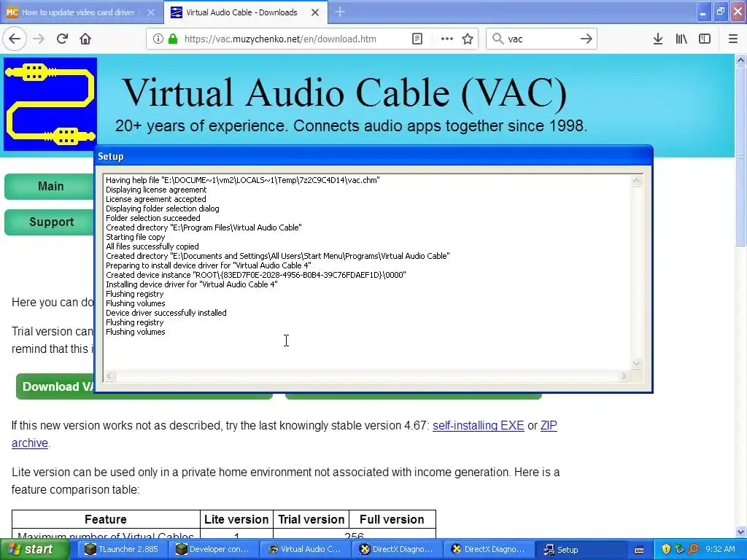Switch to TLauncher 2.885 taskbar item
The width and height of the screenshot is (747, 560).
pyautogui.click(x=122, y=549)
